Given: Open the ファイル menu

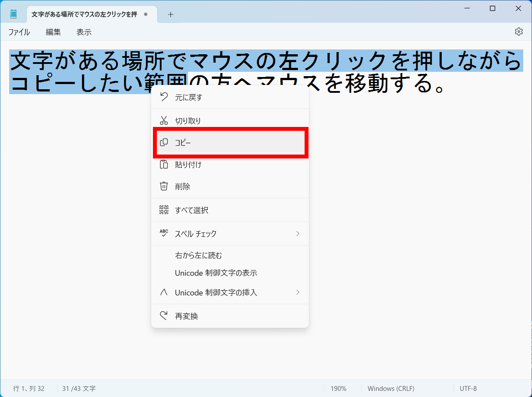Looking at the screenshot, I should [x=18, y=32].
